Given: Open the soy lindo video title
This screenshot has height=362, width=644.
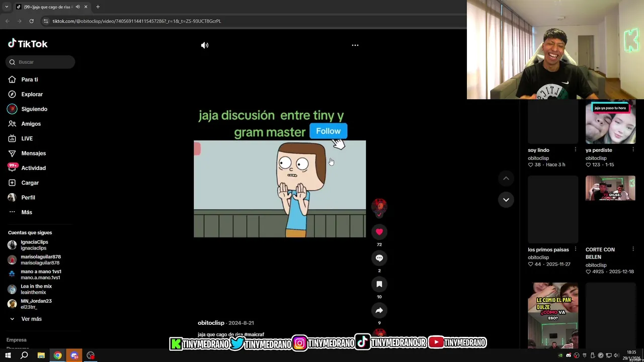Looking at the screenshot, I should pyautogui.click(x=538, y=150).
